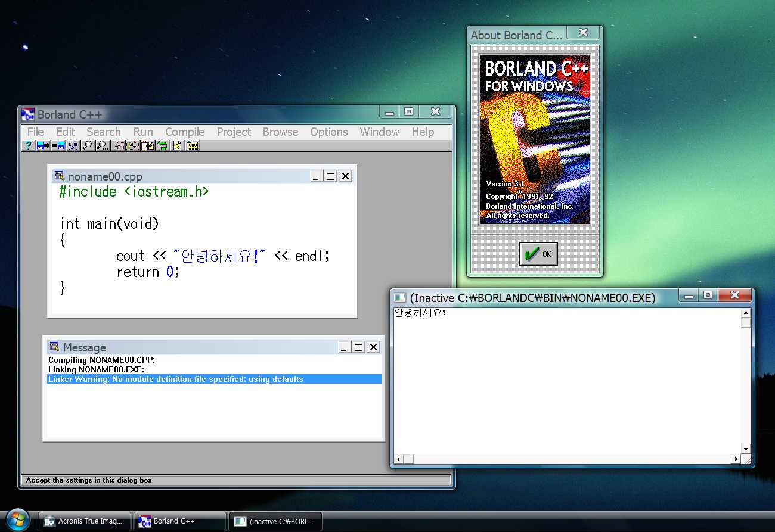Open the Project menu
Image resolution: width=775 pixels, height=532 pixels.
point(234,132)
